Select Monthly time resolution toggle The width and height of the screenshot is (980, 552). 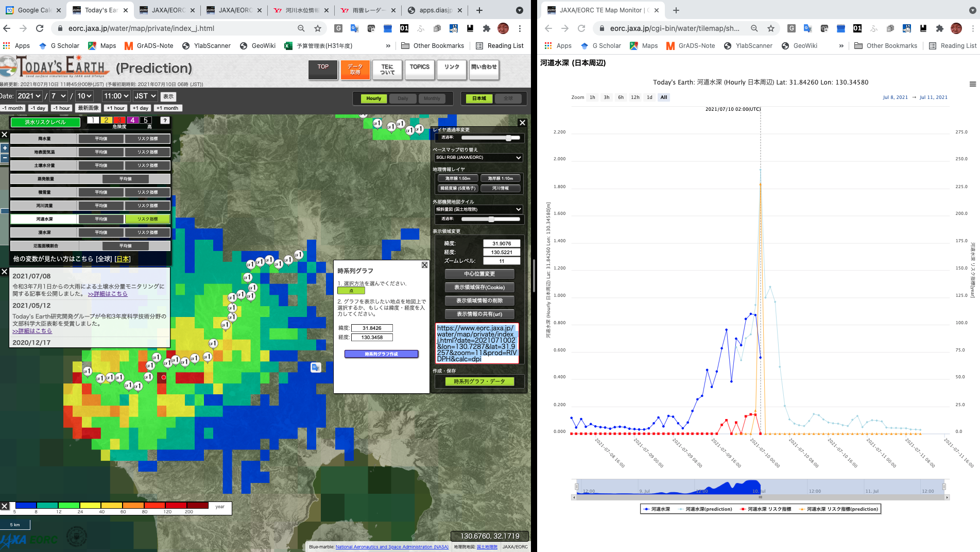(x=432, y=98)
